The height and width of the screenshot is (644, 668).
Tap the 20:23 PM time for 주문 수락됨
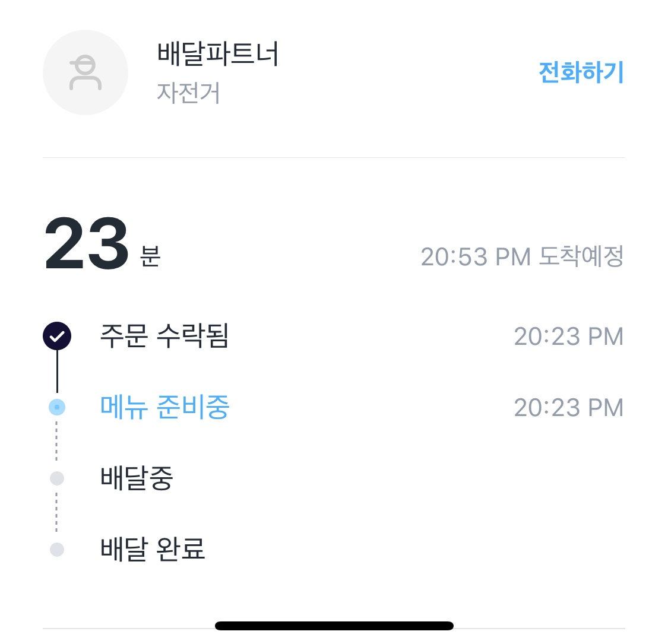[568, 337]
